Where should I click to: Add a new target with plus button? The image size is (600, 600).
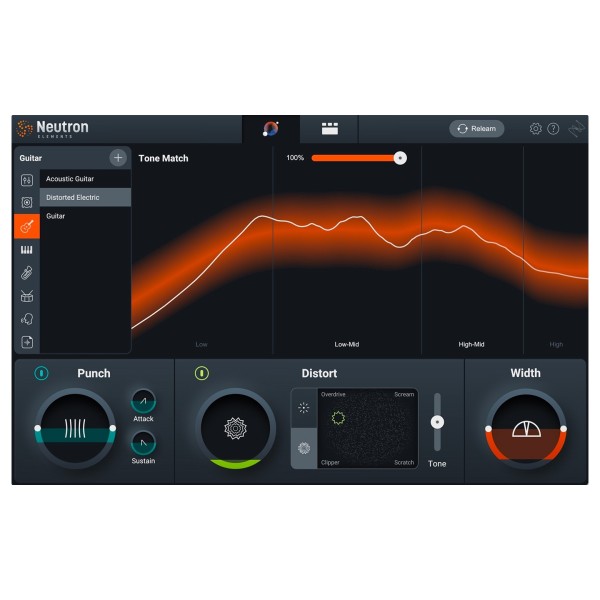pos(118,158)
